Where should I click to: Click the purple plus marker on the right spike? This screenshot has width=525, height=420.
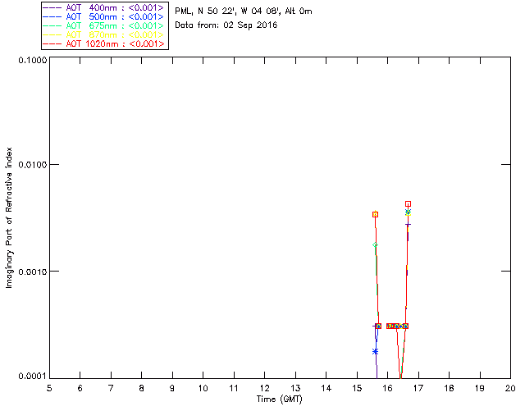click(x=408, y=225)
